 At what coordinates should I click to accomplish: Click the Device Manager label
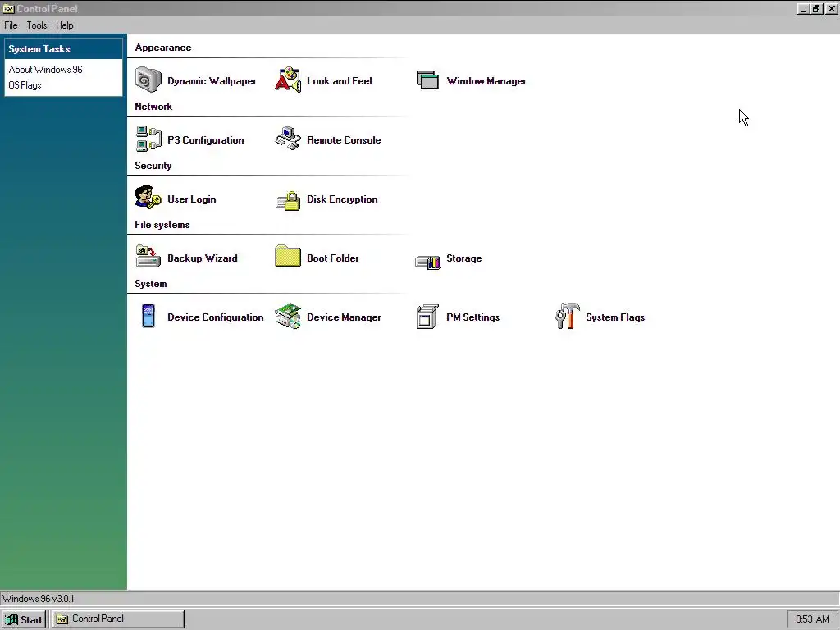pyautogui.click(x=344, y=317)
